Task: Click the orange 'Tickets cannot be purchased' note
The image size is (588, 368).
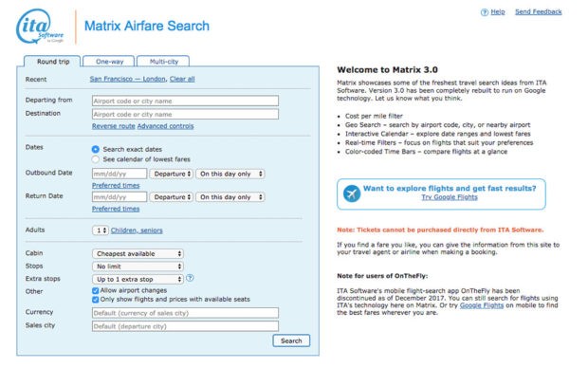Action: 440,230
